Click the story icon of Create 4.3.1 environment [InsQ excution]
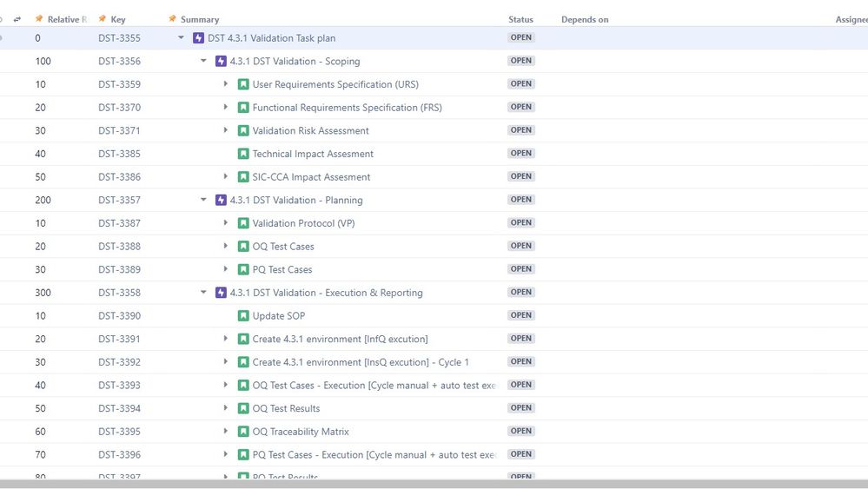The width and height of the screenshot is (868, 489). [243, 362]
